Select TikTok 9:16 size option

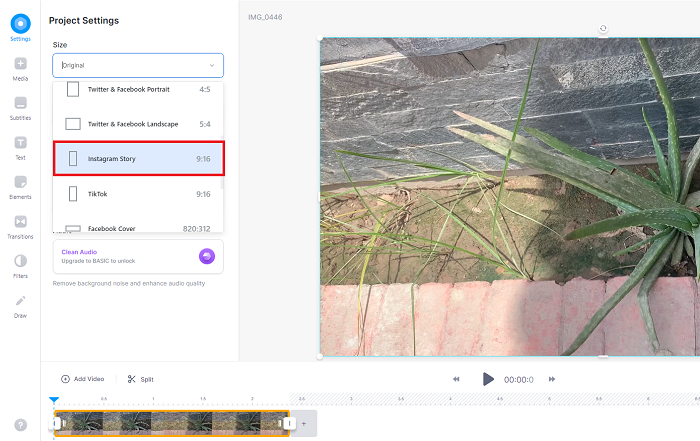coord(138,194)
